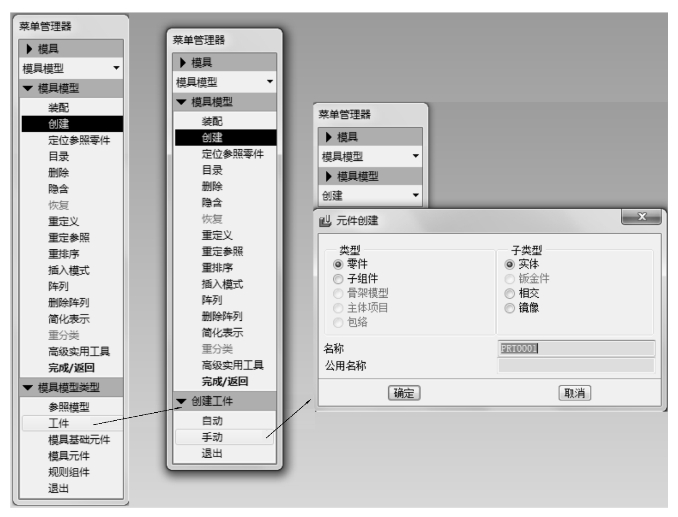Choose 定位参照零件 in middle menu manager

click(x=233, y=154)
